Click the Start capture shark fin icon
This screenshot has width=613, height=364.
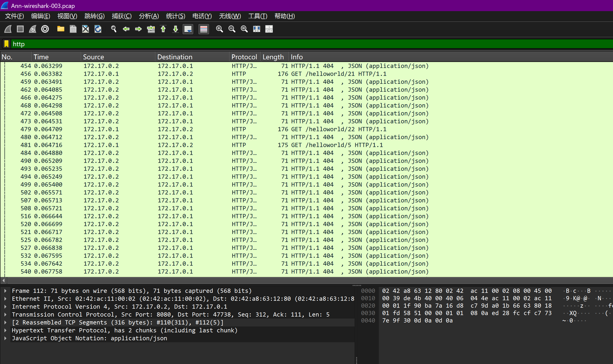point(8,29)
